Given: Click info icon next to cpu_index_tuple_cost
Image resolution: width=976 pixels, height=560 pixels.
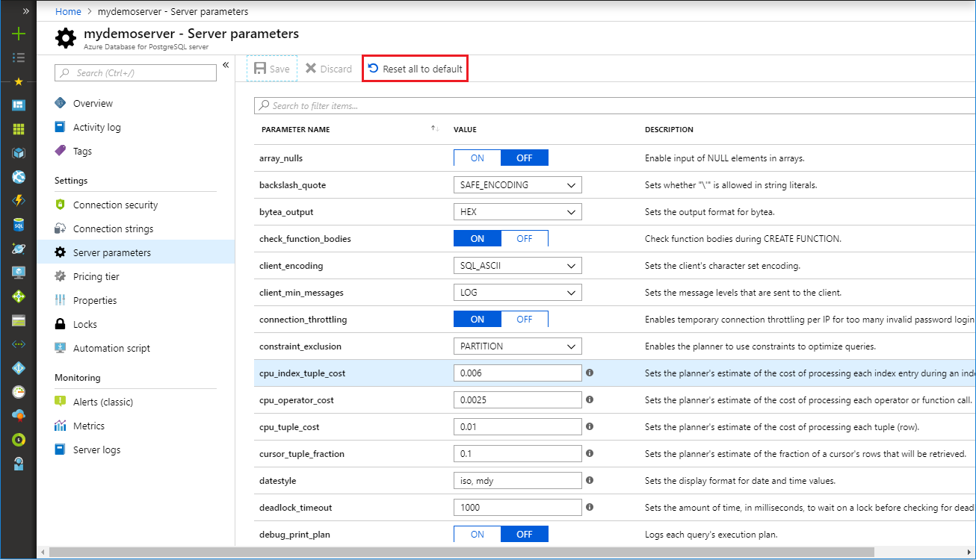Looking at the screenshot, I should point(590,373).
